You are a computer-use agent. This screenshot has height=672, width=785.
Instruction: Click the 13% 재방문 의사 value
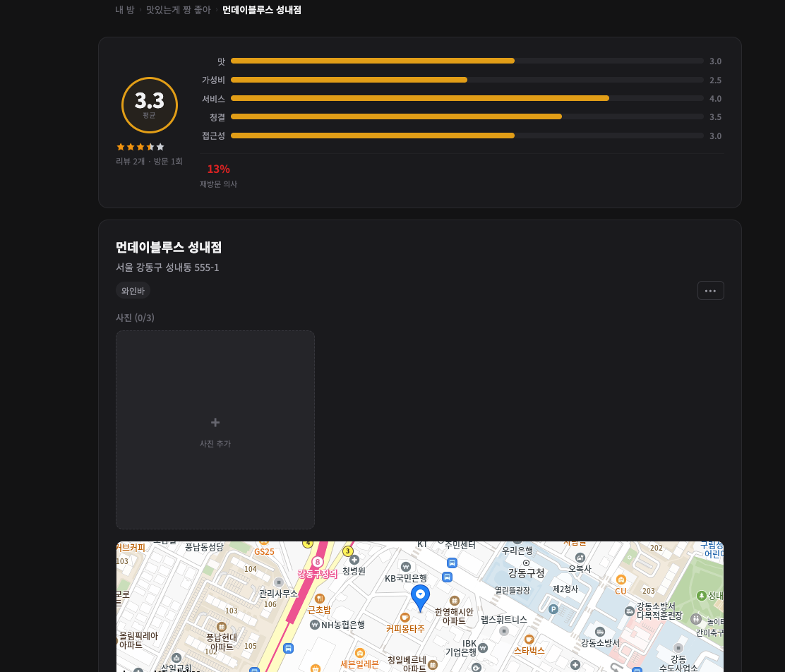click(218, 169)
